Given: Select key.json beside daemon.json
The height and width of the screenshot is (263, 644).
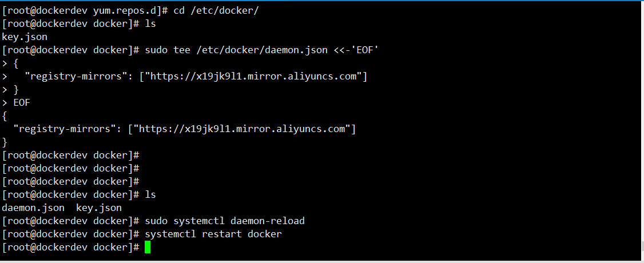Looking at the screenshot, I should [99, 208].
